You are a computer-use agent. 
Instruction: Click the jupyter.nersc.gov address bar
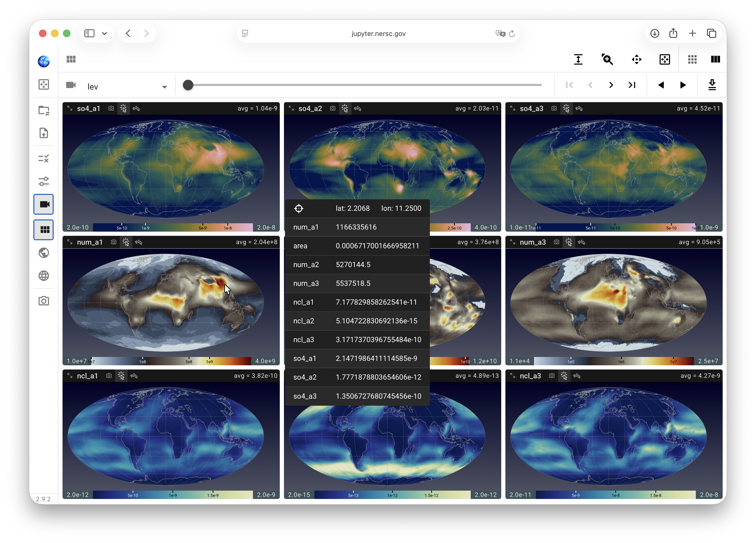point(378,33)
